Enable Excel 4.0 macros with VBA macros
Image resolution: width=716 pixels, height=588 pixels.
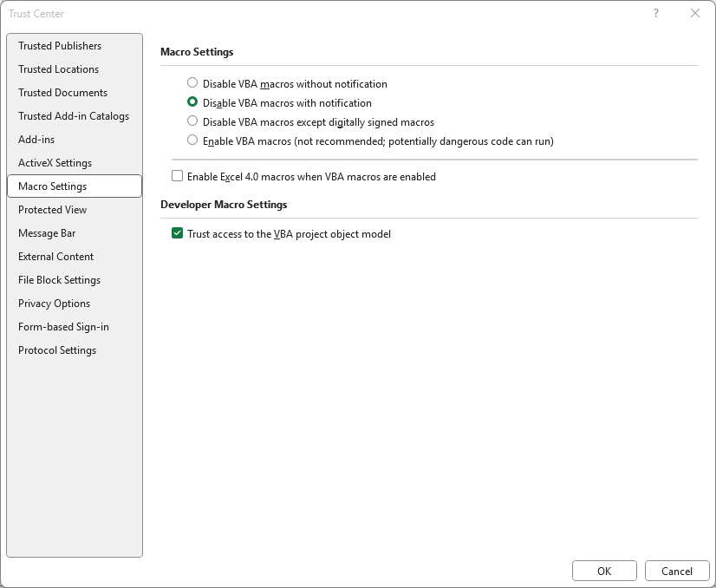(177, 175)
